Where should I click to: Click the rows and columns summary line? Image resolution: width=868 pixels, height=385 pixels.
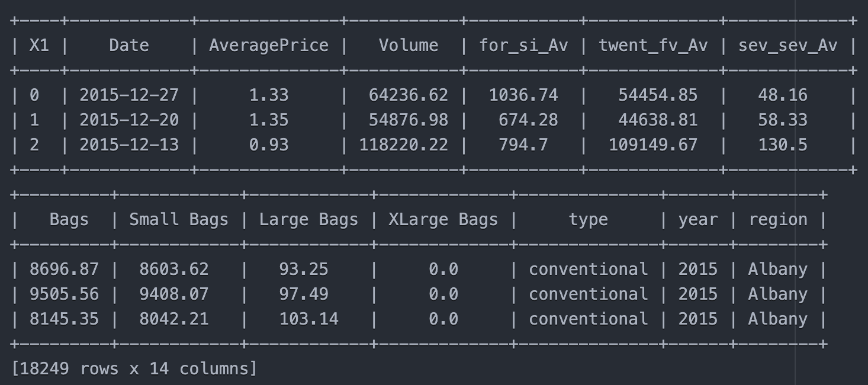click(134, 368)
